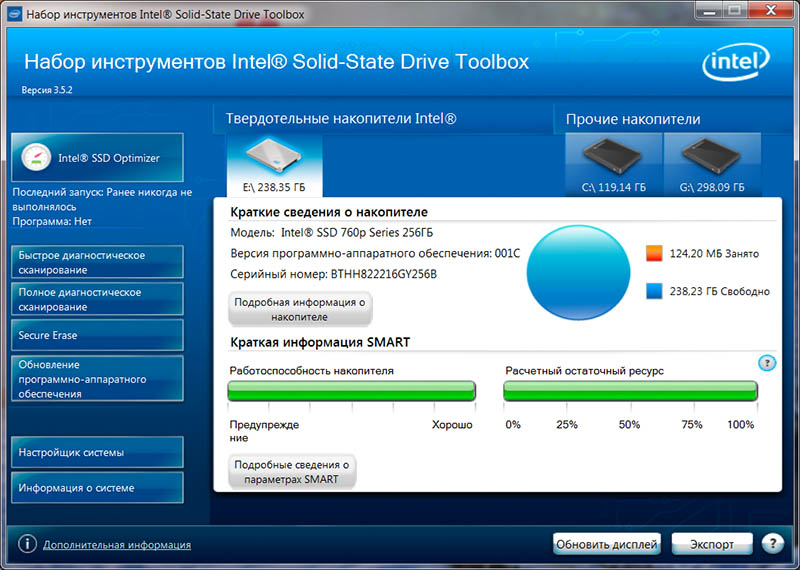Start Полное диагностическое сканирование
Screen dimensions: 800x570
pos(97,300)
